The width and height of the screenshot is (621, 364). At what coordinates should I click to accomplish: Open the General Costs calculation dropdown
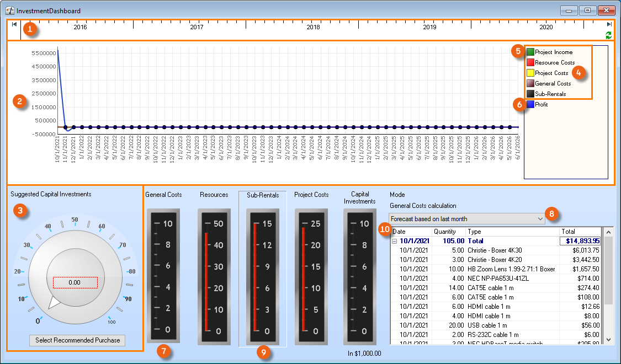(x=539, y=219)
